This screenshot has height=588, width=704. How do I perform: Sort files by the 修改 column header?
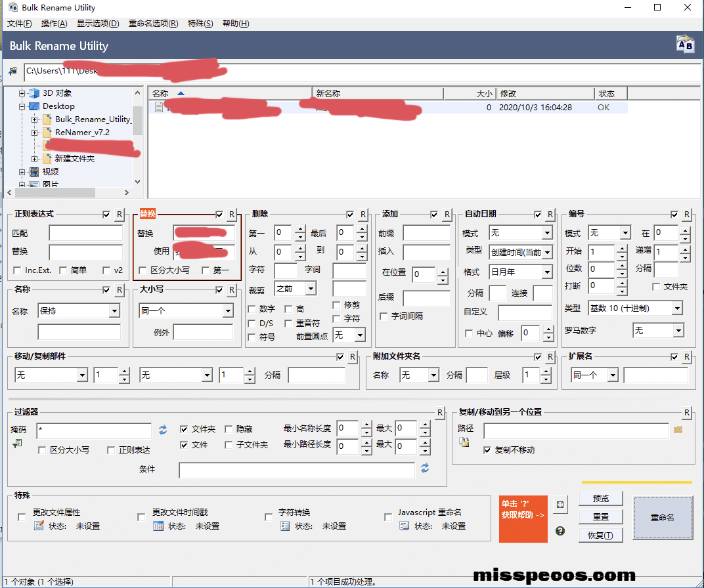tap(546, 93)
